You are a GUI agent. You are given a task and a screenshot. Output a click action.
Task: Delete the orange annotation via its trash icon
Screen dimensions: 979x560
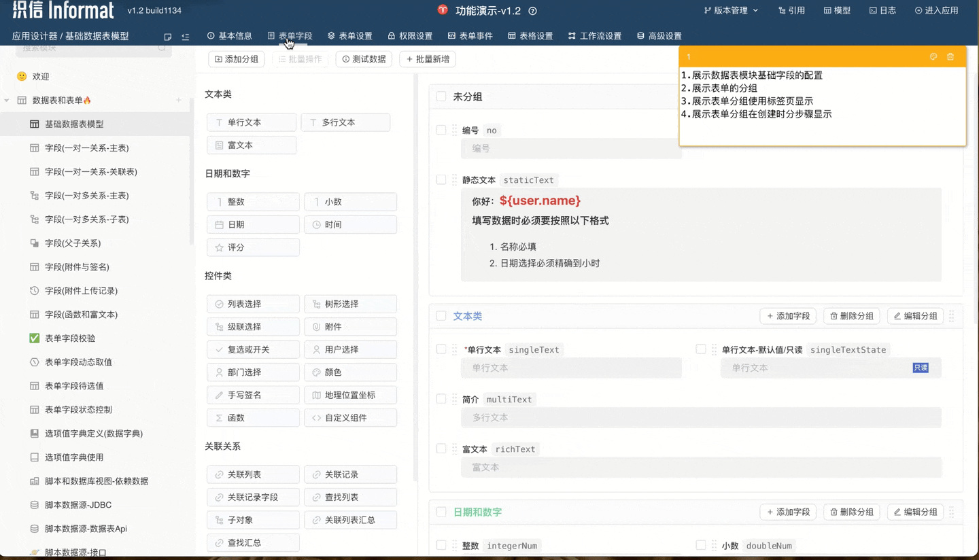point(950,57)
